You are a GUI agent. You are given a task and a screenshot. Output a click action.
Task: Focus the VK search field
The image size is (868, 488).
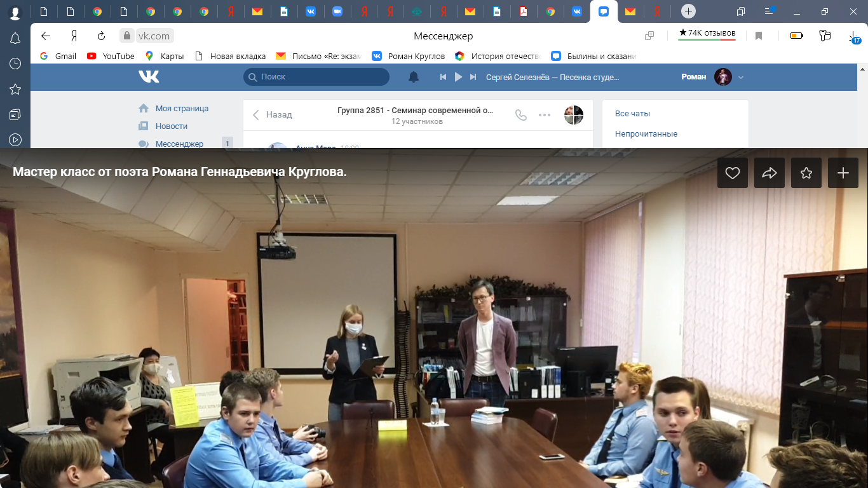[x=316, y=77]
